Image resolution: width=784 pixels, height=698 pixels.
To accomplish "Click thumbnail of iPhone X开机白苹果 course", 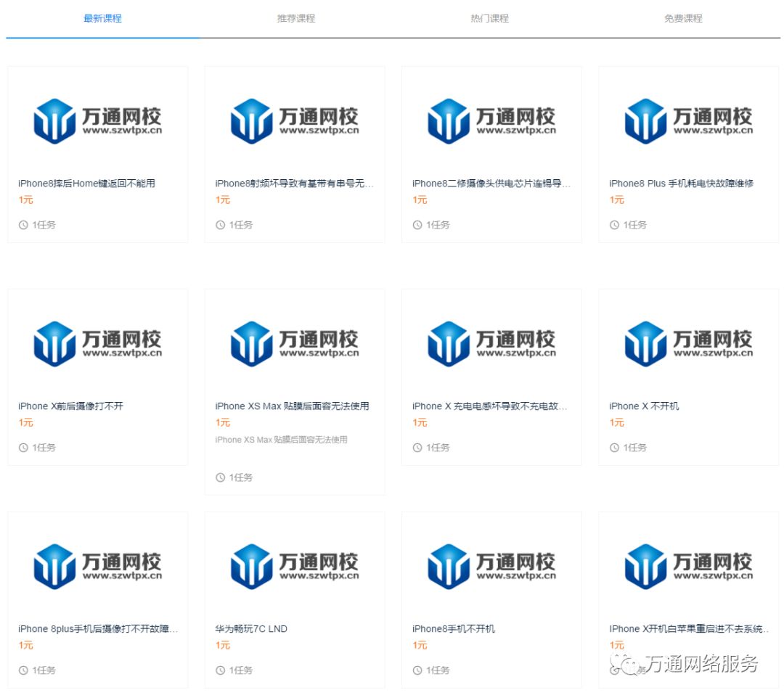I will [689, 567].
